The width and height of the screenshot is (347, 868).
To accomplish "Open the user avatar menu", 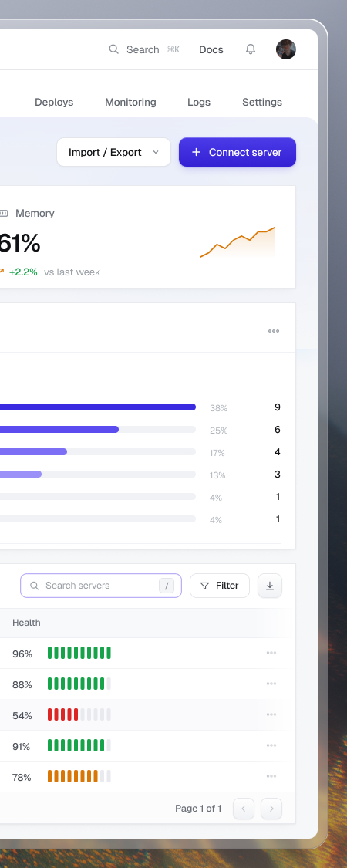I will click(x=286, y=49).
